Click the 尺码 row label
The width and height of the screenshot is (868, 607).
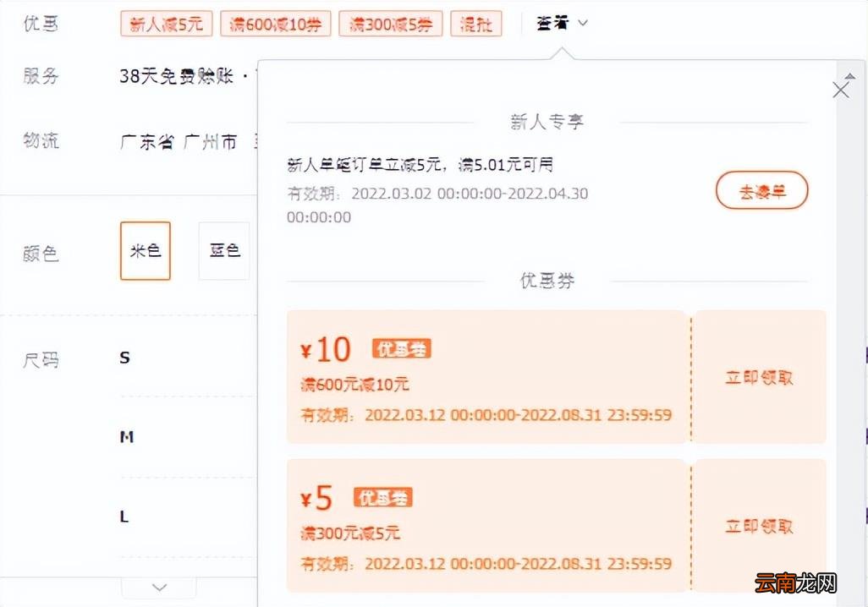coord(41,360)
